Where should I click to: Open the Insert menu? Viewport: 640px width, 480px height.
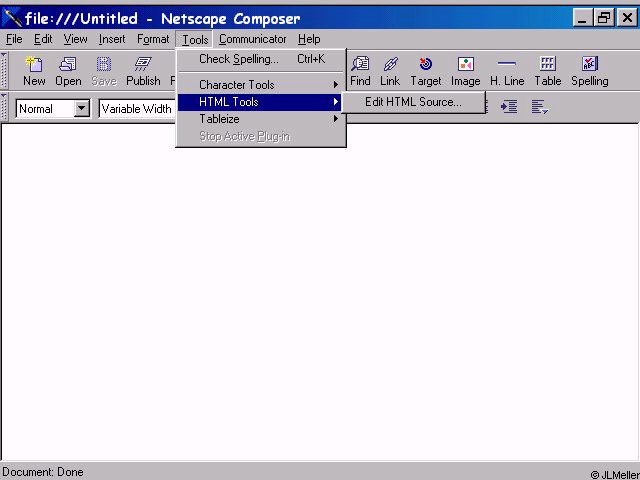[112, 39]
